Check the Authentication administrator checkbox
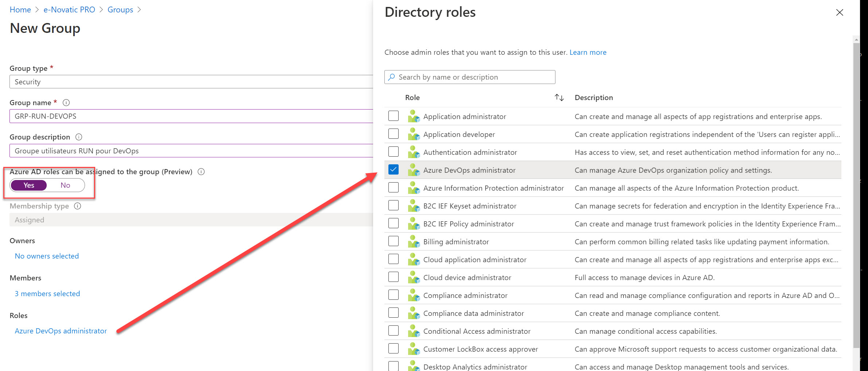 click(394, 152)
